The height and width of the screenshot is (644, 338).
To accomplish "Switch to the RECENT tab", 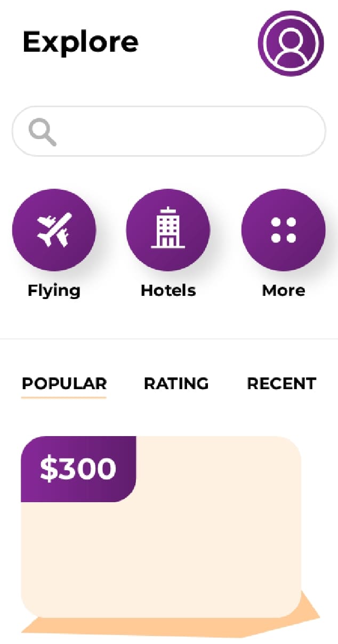I will [x=281, y=383].
